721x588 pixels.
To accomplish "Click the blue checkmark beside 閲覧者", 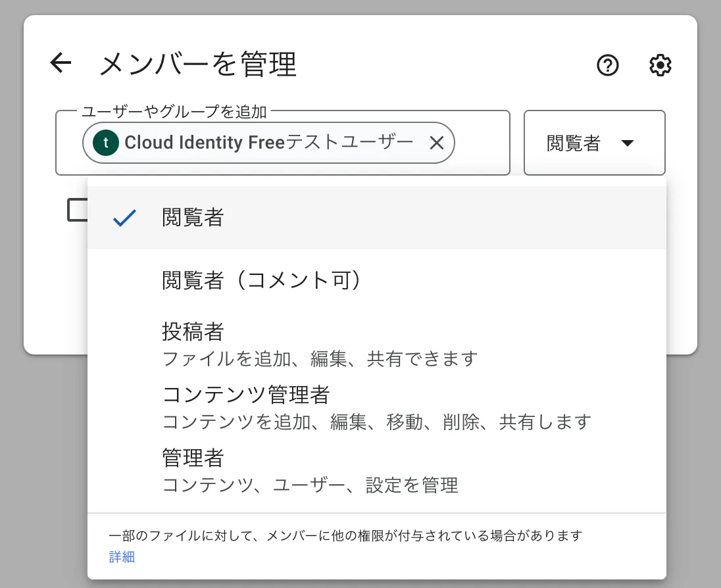I will 124,218.
